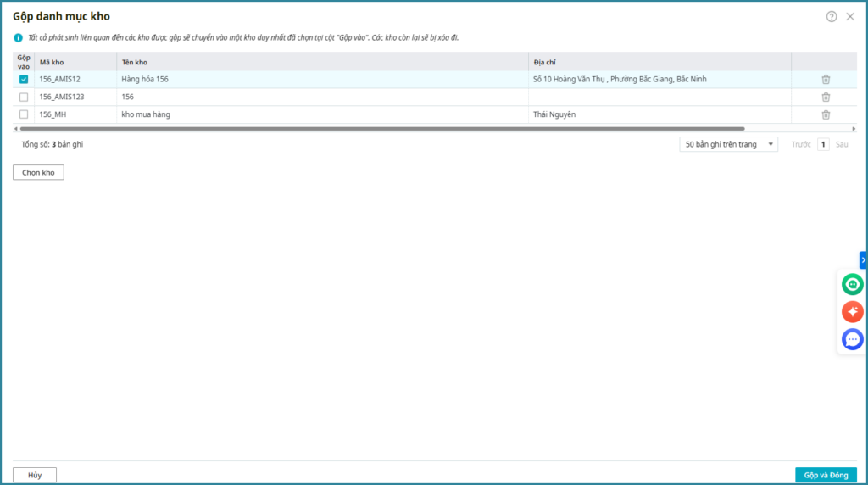Screen dimensions: 868x485
Task: Check Gộp vào for 156_AMIS123
Action: point(24,97)
